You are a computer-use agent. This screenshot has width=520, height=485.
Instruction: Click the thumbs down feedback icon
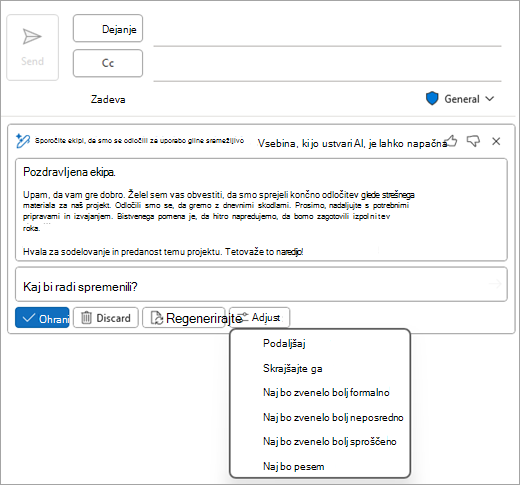click(x=473, y=141)
